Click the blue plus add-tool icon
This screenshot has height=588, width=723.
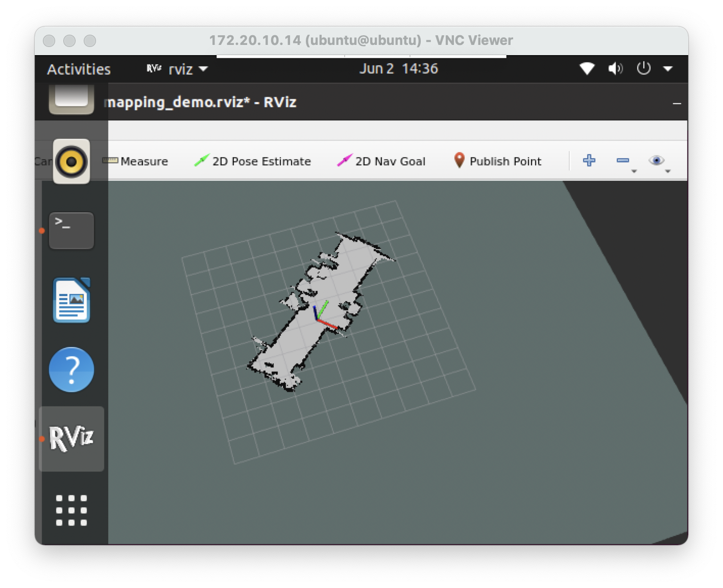point(589,160)
